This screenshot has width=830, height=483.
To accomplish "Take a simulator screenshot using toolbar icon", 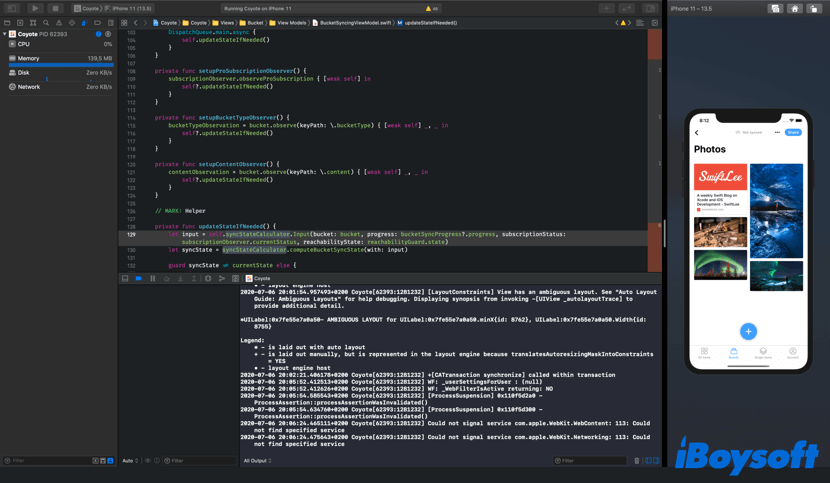I will tap(775, 8).
